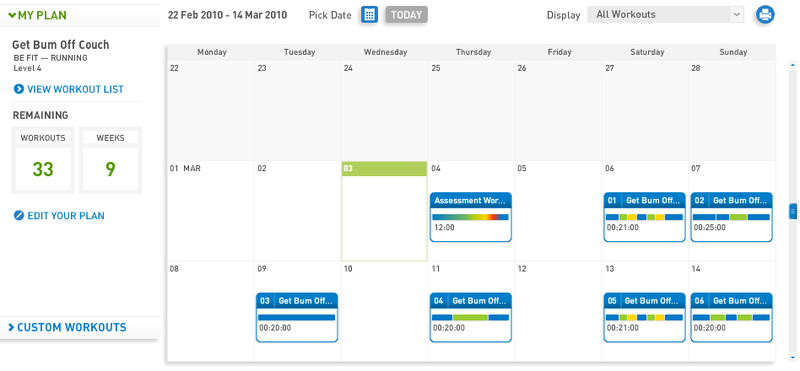Expand the Custom Workouts section

67,327
